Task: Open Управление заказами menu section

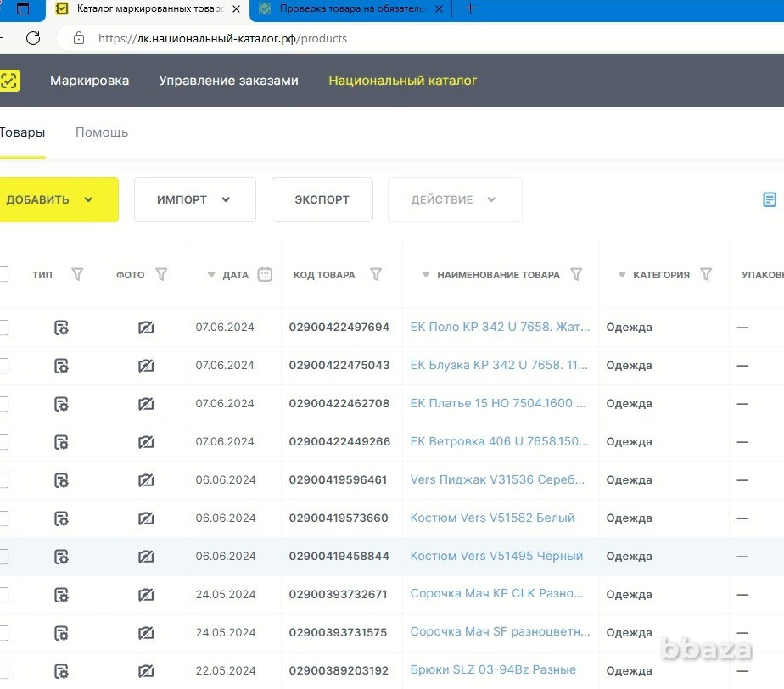Action: pos(228,81)
